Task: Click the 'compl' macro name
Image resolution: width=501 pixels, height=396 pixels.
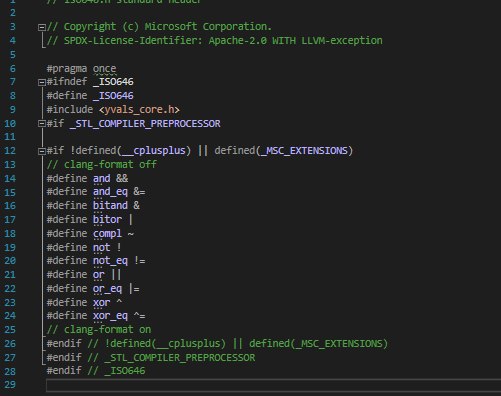Action: coord(107,233)
